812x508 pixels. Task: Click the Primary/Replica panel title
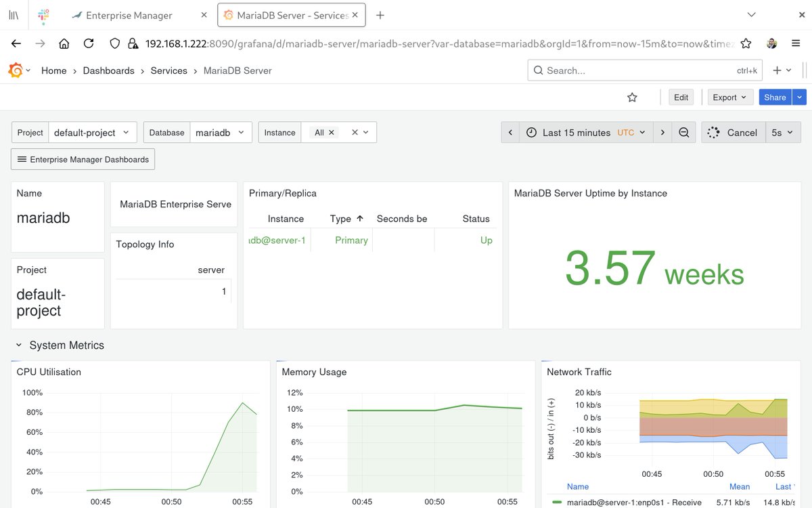(283, 193)
